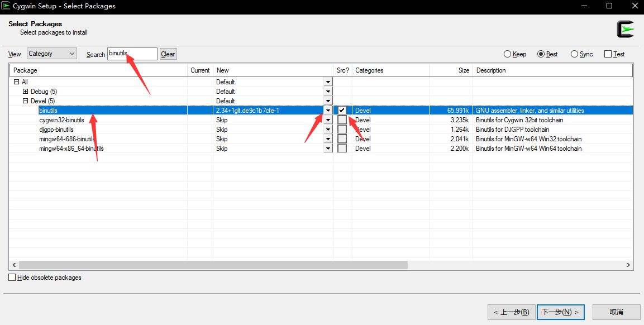This screenshot has height=325, width=644.
Task: Clear the package search with Clear button
Action: (x=168, y=54)
